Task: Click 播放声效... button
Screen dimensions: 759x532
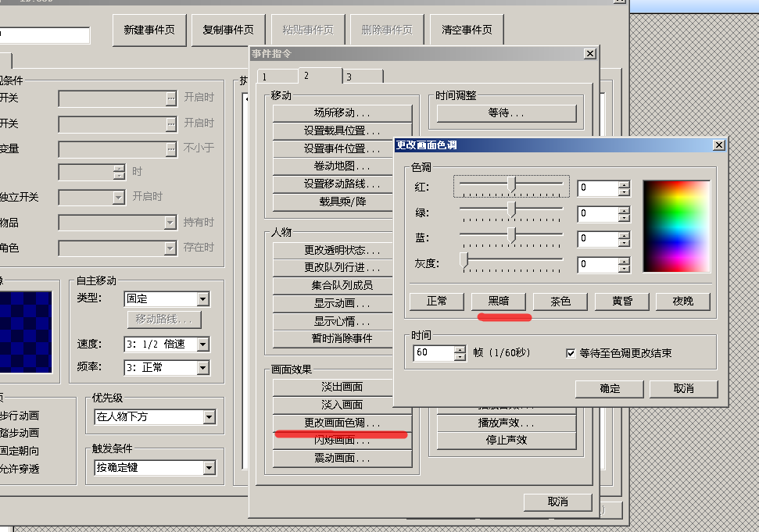Action: click(507, 423)
